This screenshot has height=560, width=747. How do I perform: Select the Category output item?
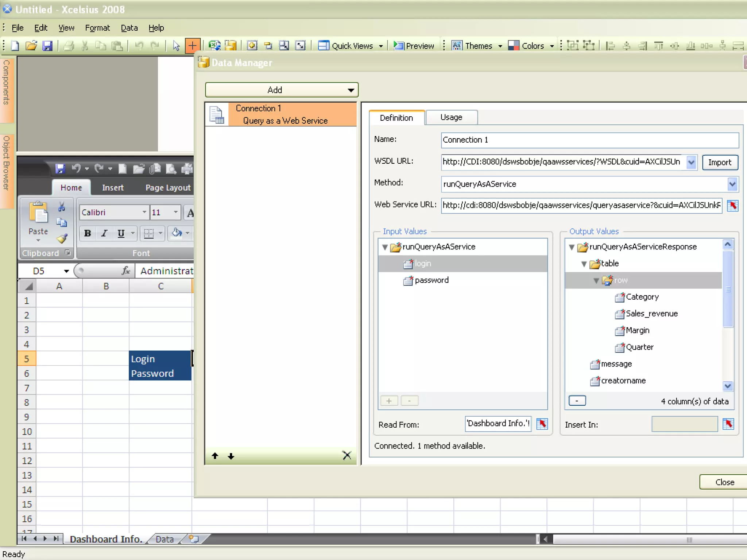pos(642,297)
